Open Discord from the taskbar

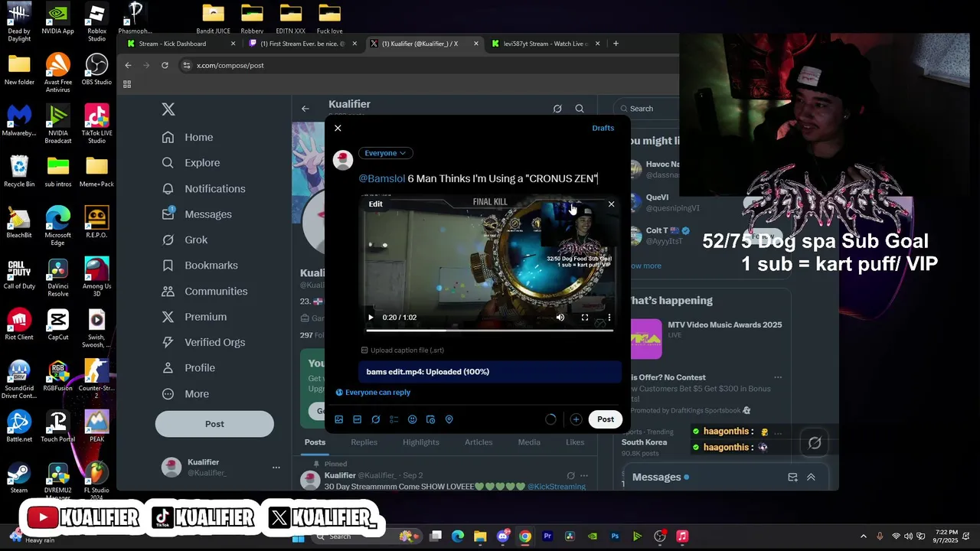tap(503, 536)
